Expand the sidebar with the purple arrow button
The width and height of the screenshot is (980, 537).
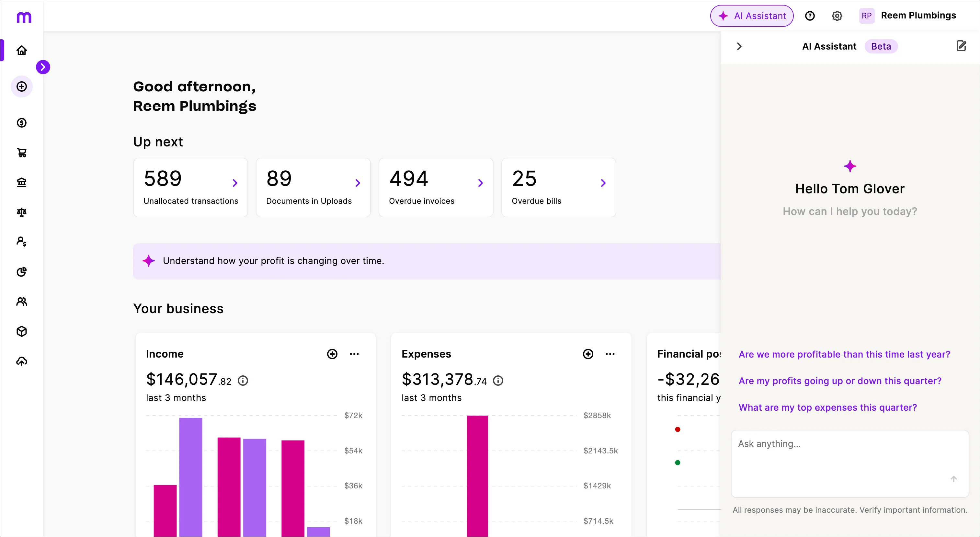pyautogui.click(x=43, y=67)
